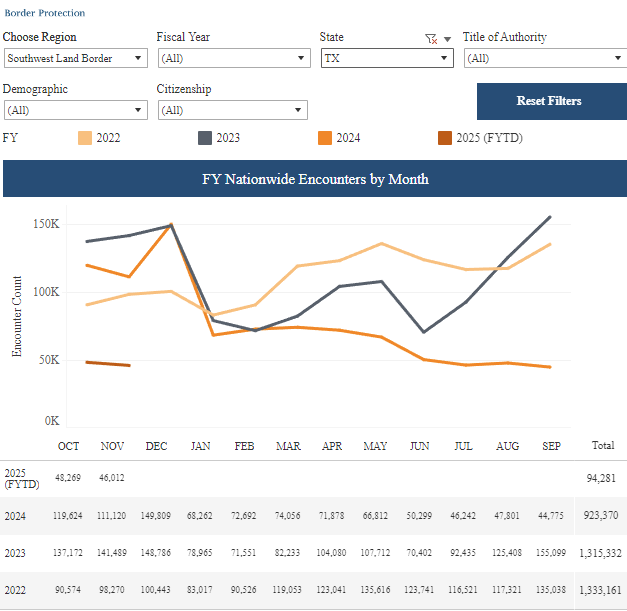The image size is (627, 611).
Task: Click the Border Protection link
Action: coord(45,13)
